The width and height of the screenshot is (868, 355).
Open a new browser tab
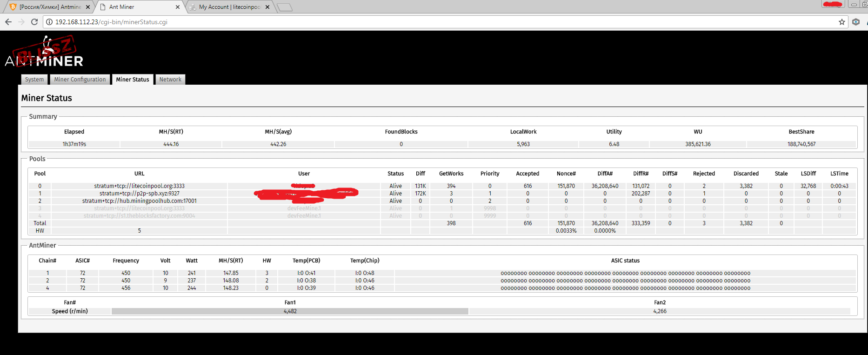(x=285, y=7)
